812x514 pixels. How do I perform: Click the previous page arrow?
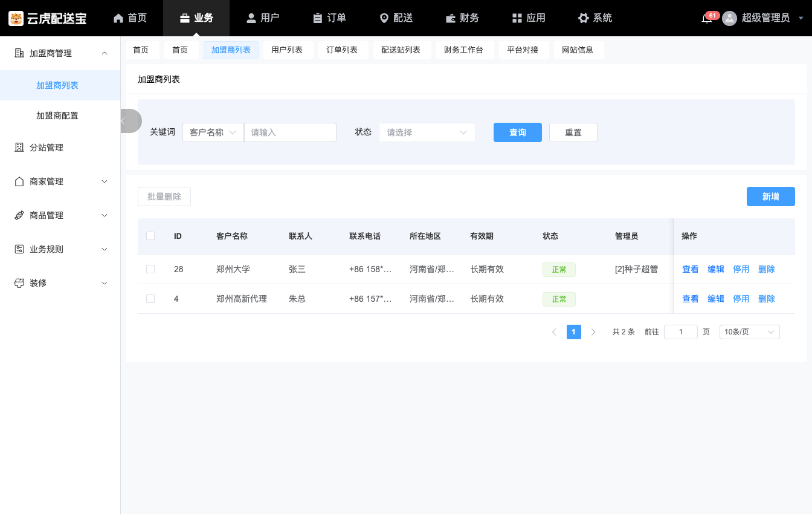[554, 332]
